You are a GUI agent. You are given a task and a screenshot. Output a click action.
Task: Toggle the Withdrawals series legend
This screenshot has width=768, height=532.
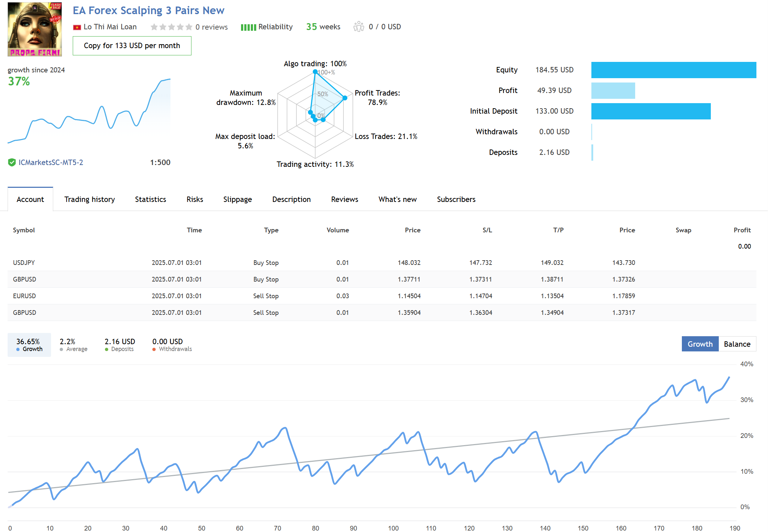click(x=172, y=345)
